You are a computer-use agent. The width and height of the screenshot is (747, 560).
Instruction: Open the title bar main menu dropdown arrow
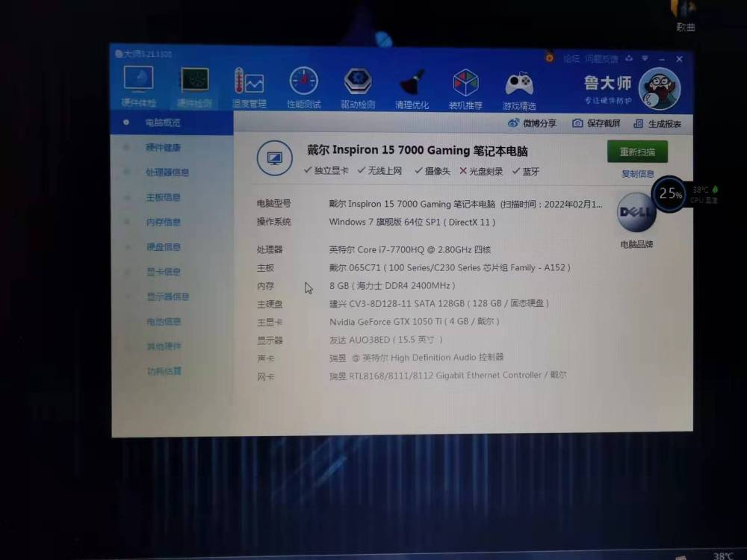coord(645,58)
